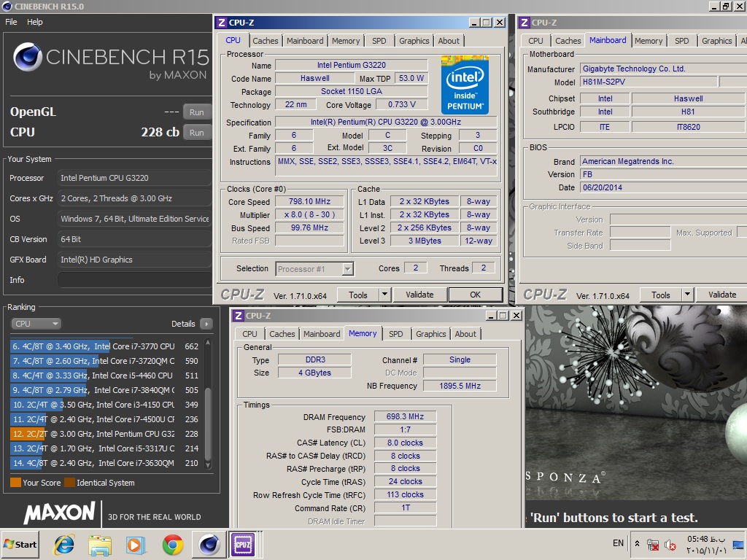
Task: Open About tab in the Memory CPU-Z window
Action: click(465, 334)
